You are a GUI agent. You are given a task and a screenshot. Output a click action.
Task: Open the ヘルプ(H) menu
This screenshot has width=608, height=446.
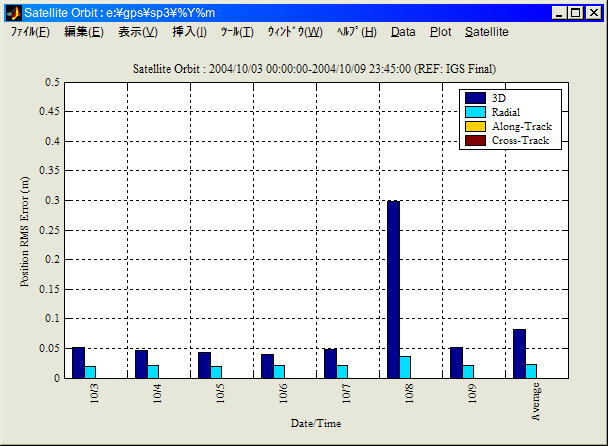pyautogui.click(x=357, y=32)
